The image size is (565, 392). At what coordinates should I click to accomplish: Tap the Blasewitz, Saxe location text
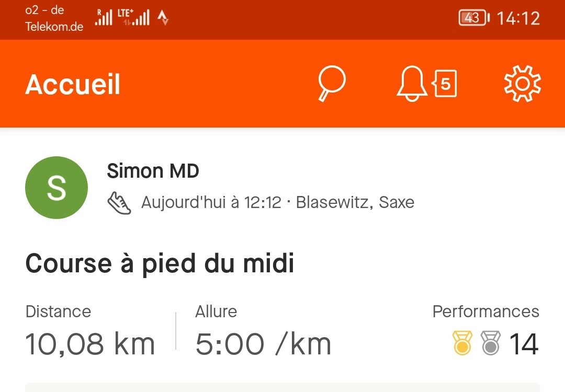(355, 202)
